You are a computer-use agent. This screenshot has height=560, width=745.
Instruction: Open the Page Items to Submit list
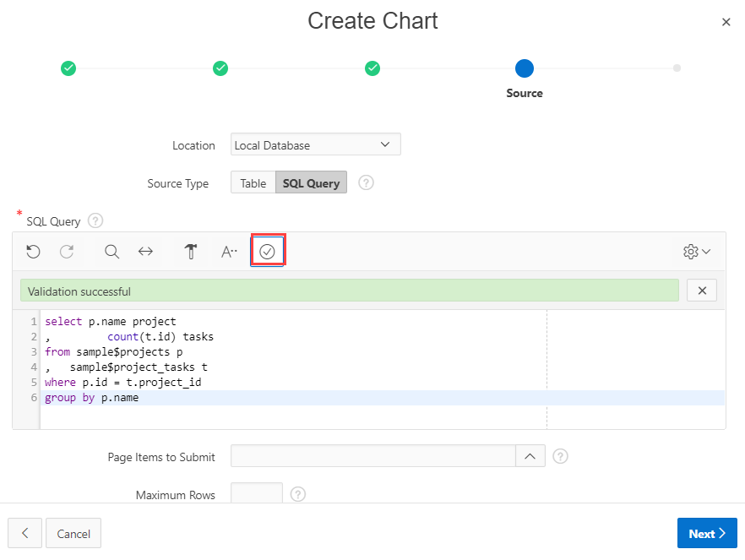pos(530,456)
